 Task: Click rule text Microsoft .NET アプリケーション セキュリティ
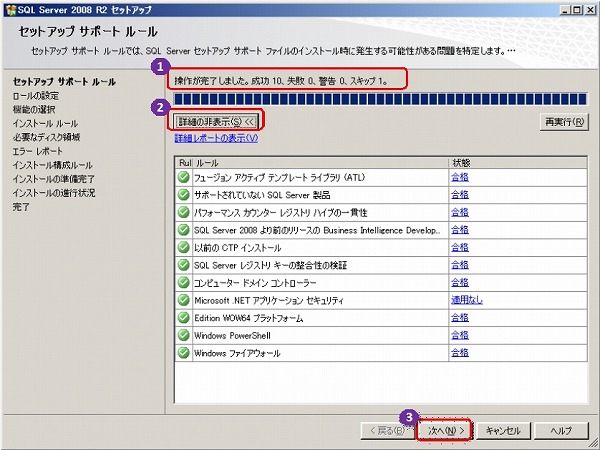269,301
